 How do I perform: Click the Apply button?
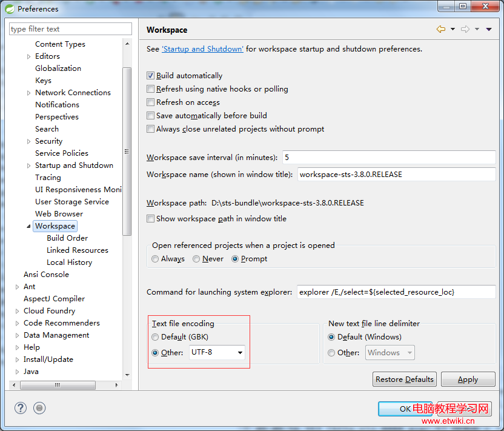coord(468,379)
